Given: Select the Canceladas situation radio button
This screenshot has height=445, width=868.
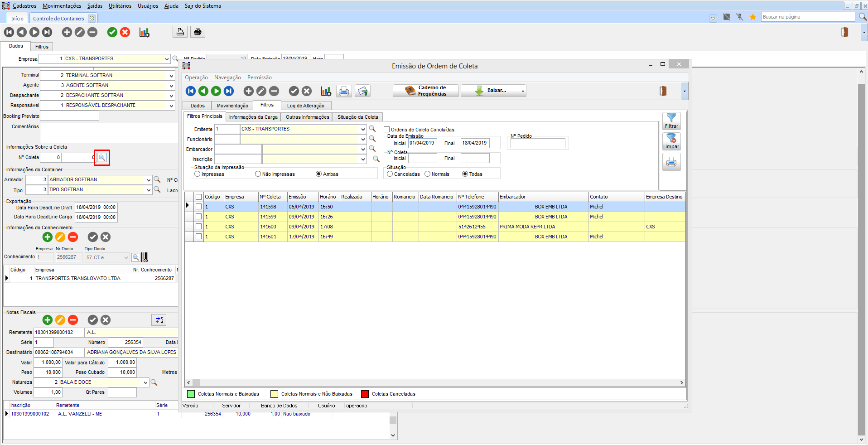Looking at the screenshot, I should tap(390, 174).
